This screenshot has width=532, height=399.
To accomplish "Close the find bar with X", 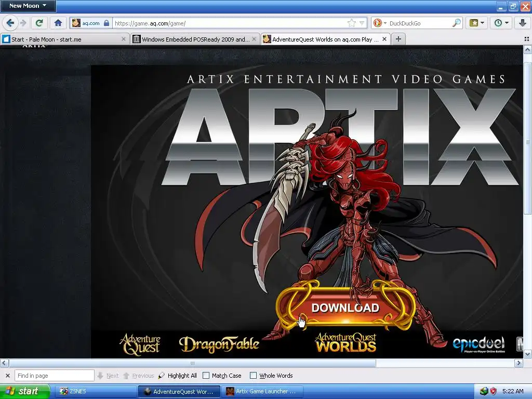I will [x=8, y=376].
